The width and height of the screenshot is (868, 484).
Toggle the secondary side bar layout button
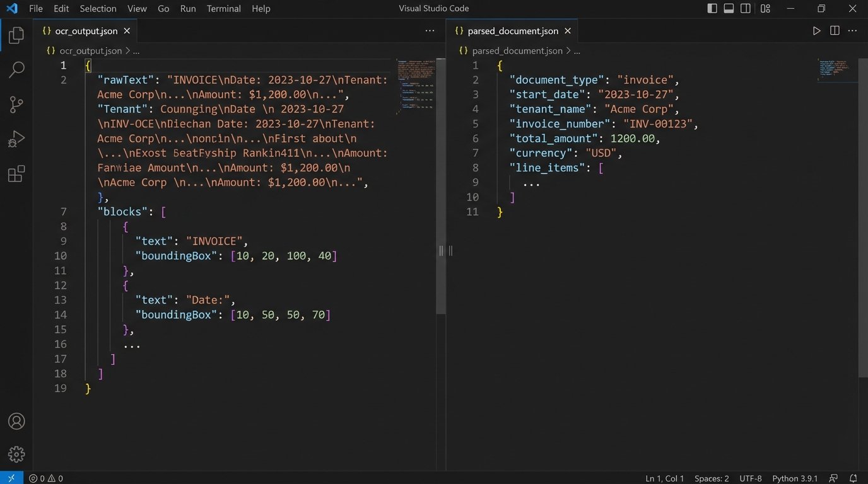[746, 9]
